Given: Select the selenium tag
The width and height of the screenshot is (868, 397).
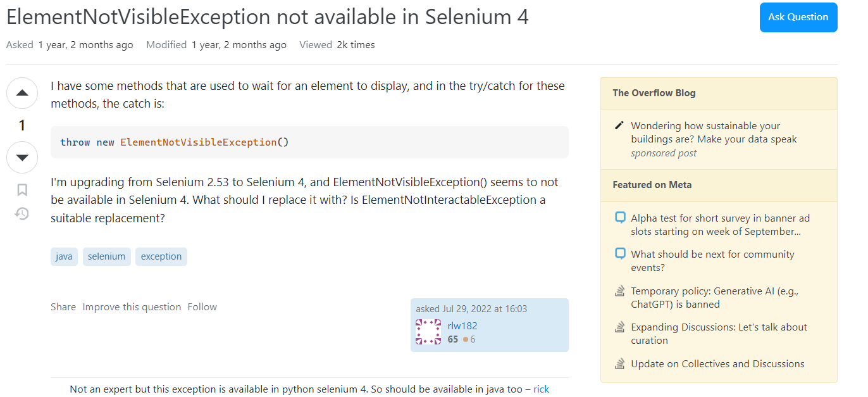Looking at the screenshot, I should tap(106, 256).
